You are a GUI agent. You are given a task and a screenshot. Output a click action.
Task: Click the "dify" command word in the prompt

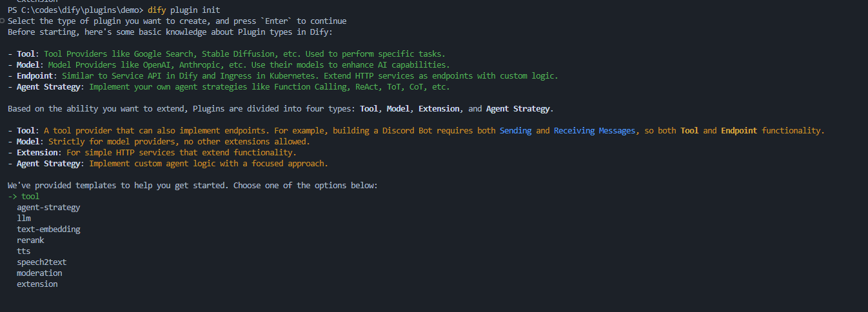tap(157, 10)
